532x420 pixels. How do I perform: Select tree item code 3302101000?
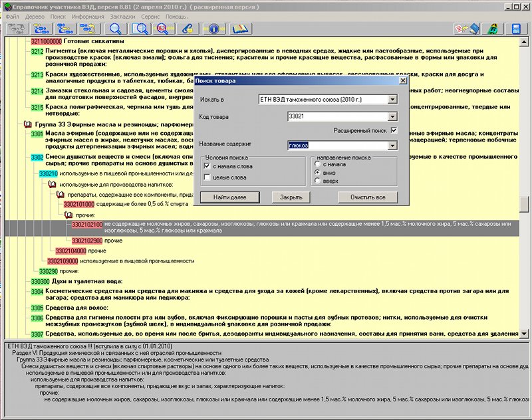[x=79, y=205]
